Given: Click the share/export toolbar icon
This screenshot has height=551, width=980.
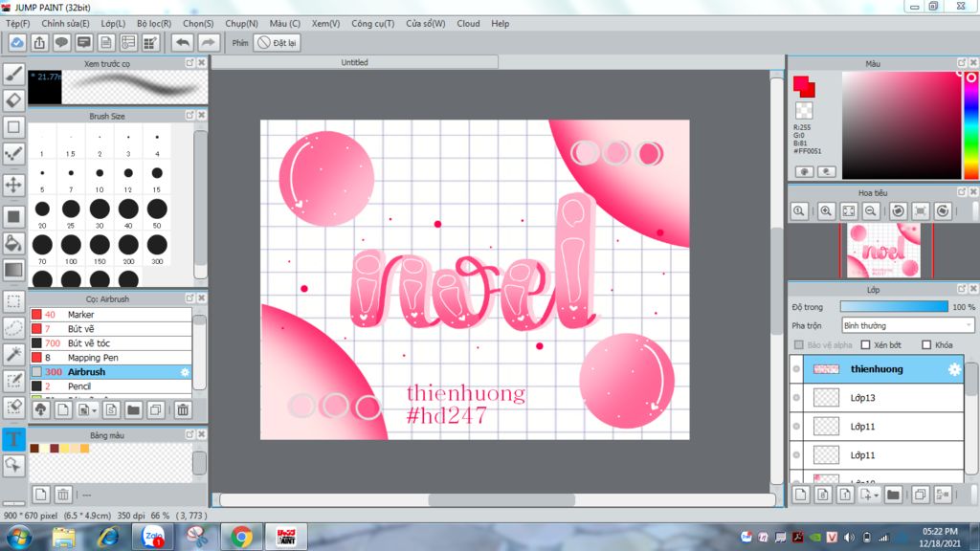Looking at the screenshot, I should point(39,42).
